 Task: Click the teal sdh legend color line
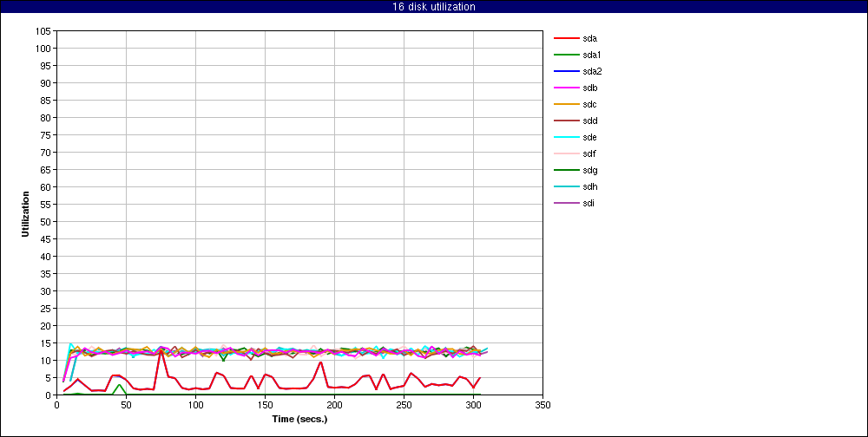pos(566,187)
